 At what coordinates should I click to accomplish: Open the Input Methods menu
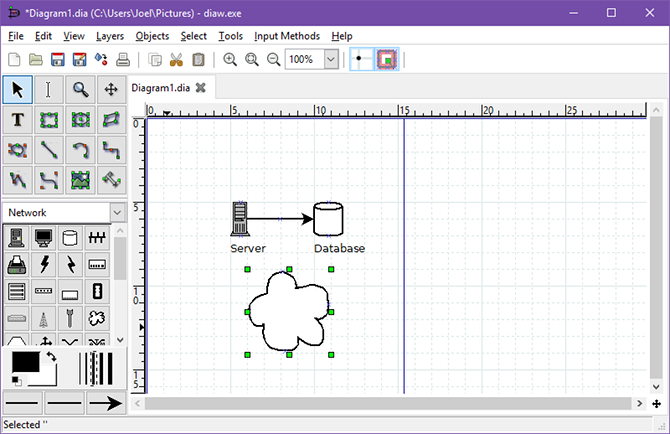pyautogui.click(x=286, y=36)
